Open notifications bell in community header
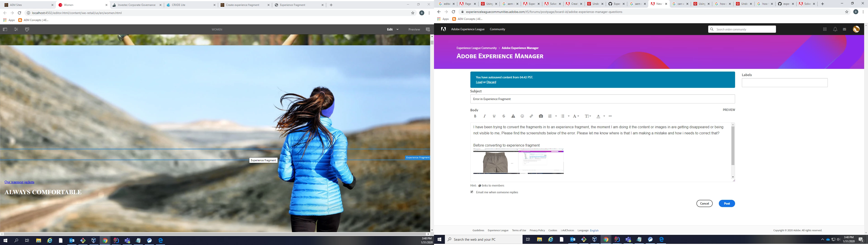The height and width of the screenshot is (245, 868). 835,29
